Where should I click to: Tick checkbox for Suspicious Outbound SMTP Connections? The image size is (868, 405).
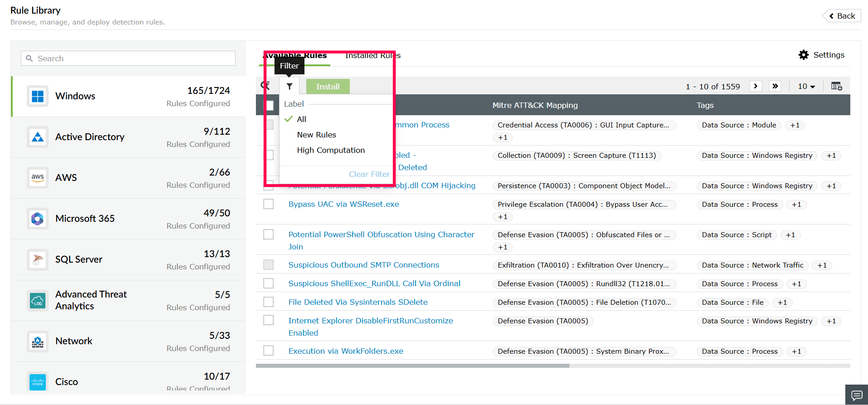[x=269, y=265]
